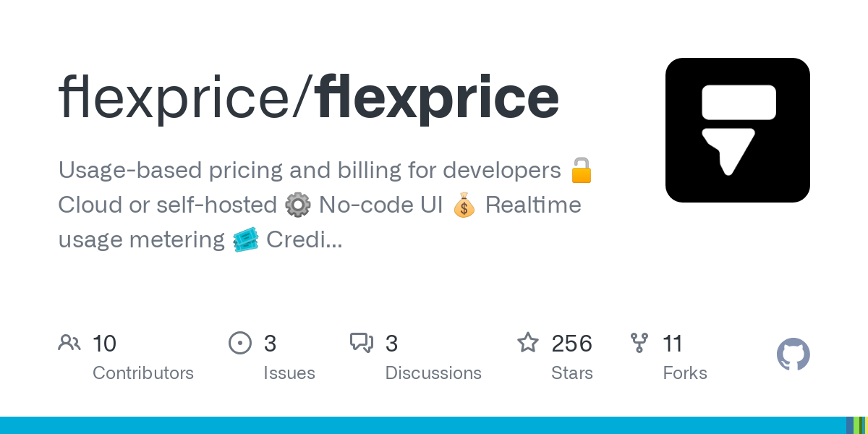Click the Discussions speech bubble icon
The width and height of the screenshot is (868, 434).
(x=362, y=343)
